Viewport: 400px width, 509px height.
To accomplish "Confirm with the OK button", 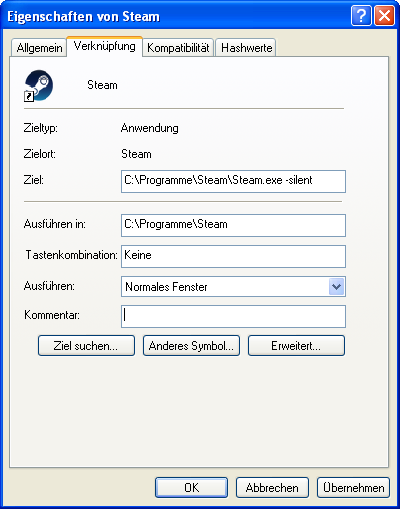I will [192, 488].
